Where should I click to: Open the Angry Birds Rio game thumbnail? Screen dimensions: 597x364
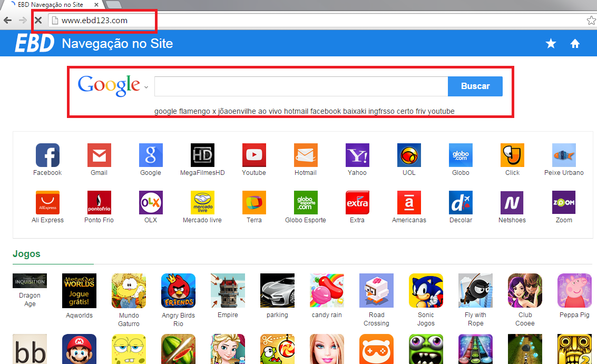[x=178, y=290]
